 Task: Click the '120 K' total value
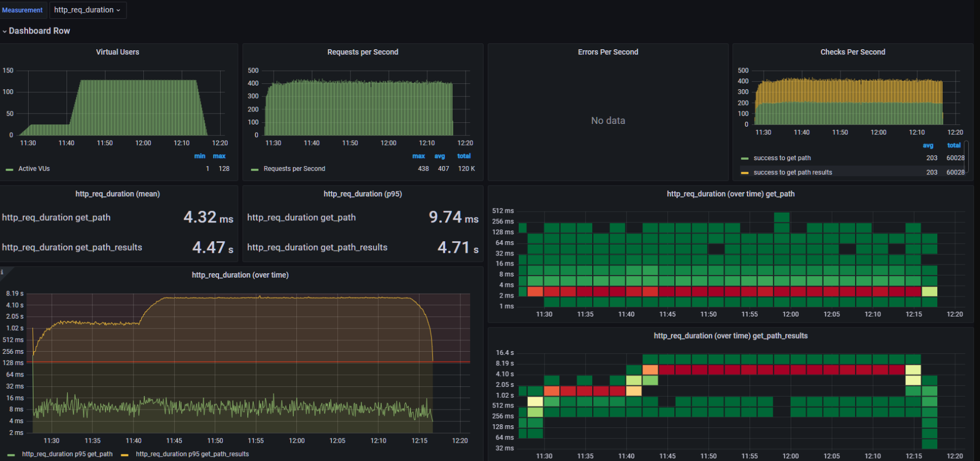click(467, 169)
